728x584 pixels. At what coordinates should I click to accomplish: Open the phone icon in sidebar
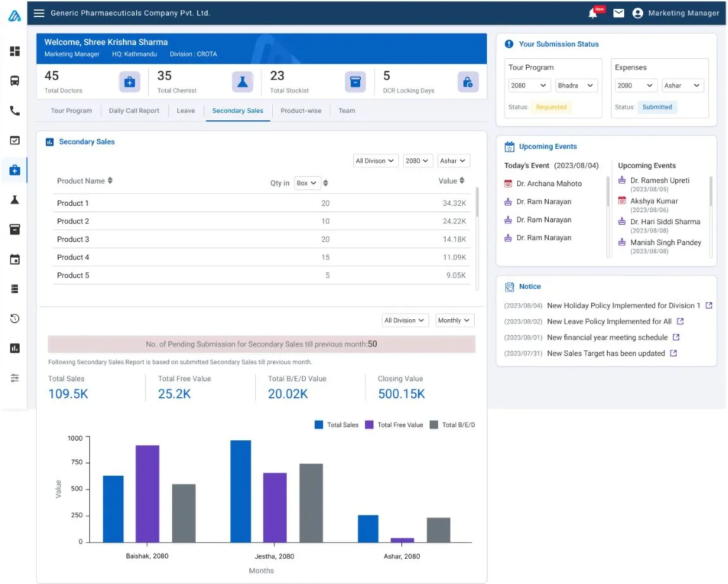(x=15, y=111)
